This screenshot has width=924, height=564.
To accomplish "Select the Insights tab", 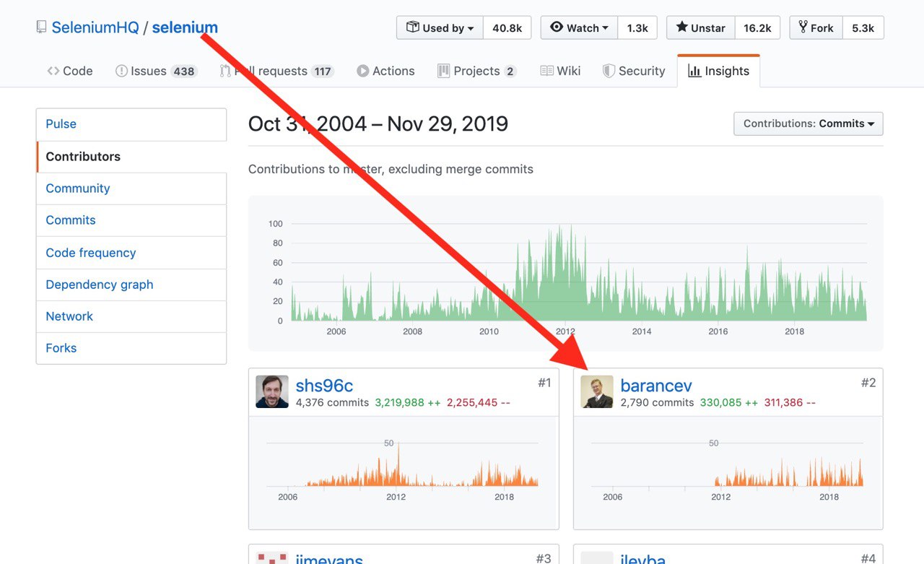I will click(718, 71).
